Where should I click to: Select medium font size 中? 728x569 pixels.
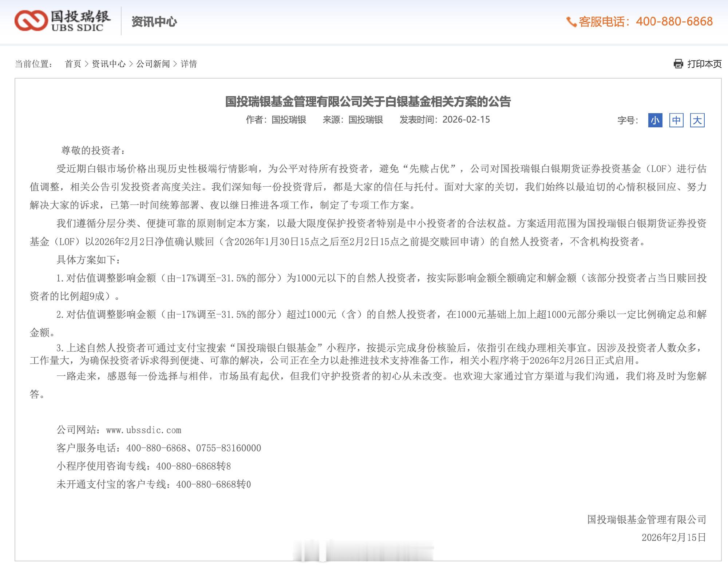676,120
